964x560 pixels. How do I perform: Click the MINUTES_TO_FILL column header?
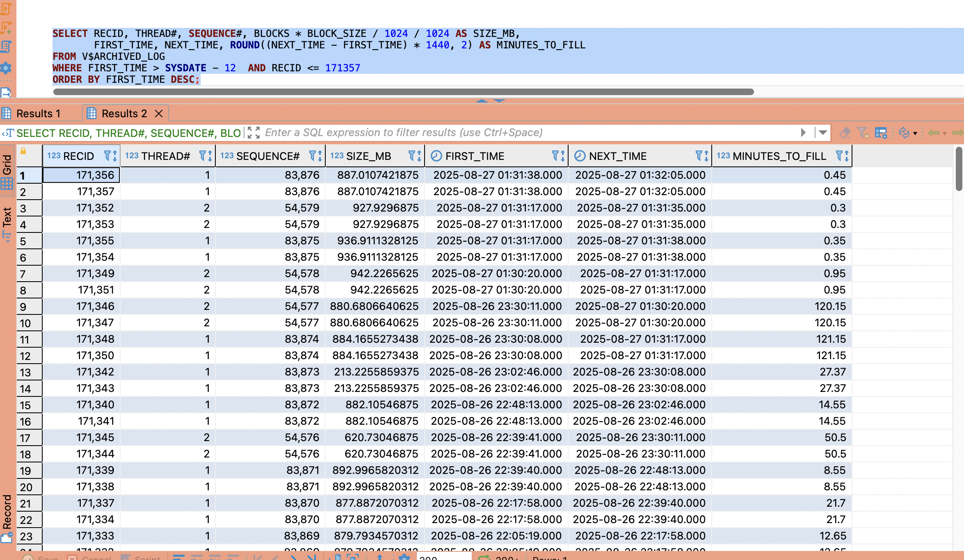(x=779, y=156)
